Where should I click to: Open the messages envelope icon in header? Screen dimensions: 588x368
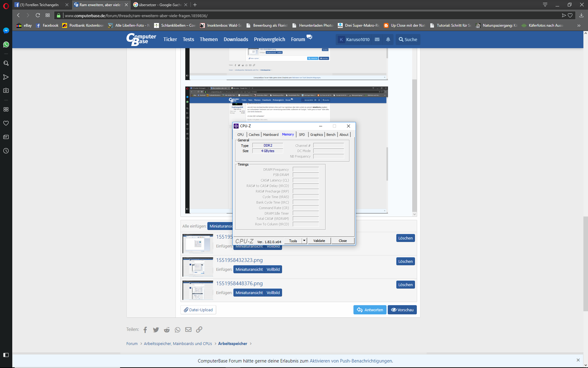coord(377,40)
